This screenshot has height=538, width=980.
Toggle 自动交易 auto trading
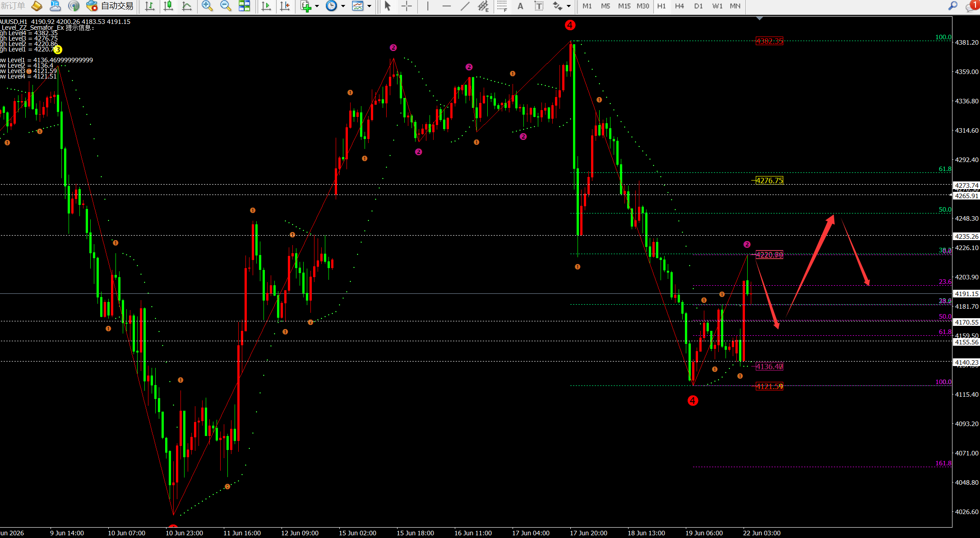(x=110, y=6)
